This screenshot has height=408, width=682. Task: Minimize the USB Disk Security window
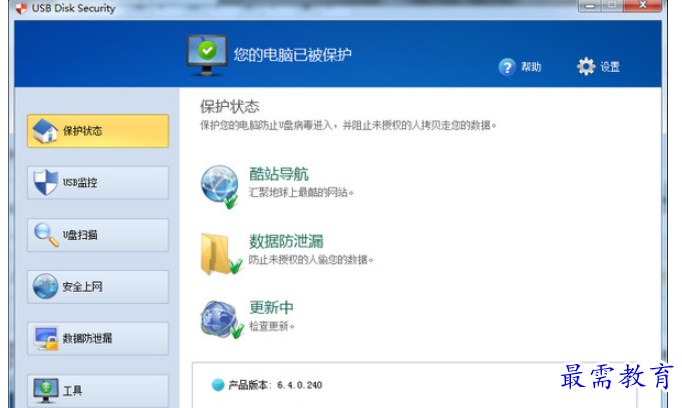coord(590,6)
